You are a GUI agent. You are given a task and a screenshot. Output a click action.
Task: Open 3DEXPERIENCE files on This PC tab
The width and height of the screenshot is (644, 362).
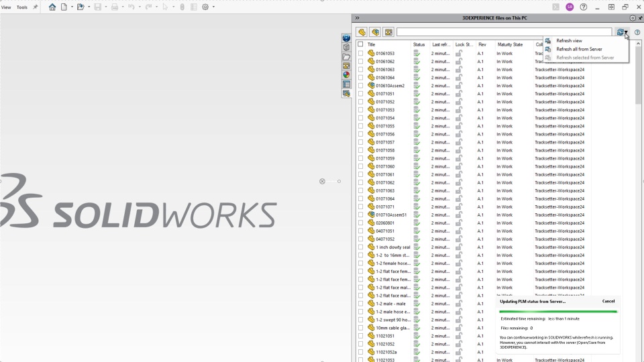click(346, 94)
